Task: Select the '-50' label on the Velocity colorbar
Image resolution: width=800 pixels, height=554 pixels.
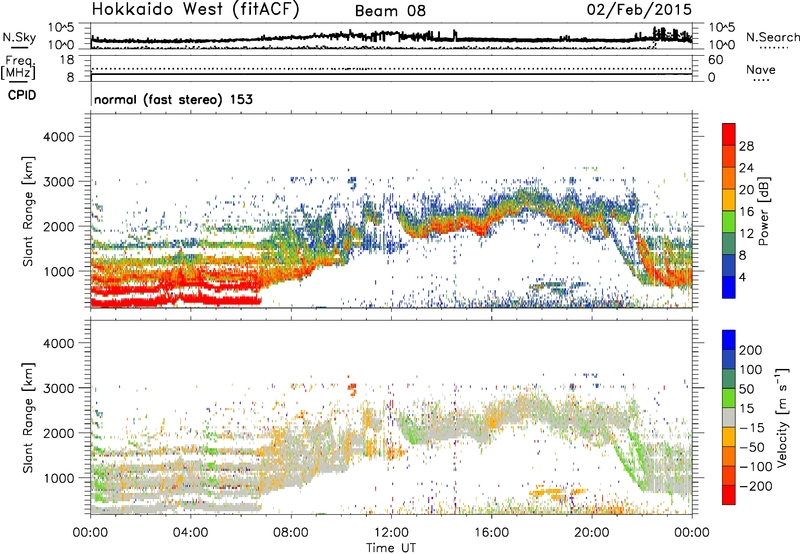Action: click(752, 447)
